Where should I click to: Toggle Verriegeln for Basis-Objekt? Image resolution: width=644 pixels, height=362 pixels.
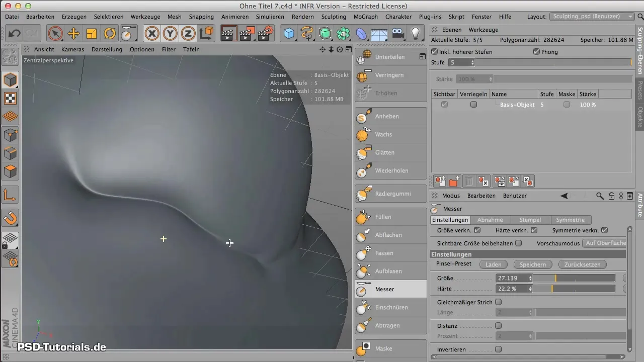pos(473,105)
